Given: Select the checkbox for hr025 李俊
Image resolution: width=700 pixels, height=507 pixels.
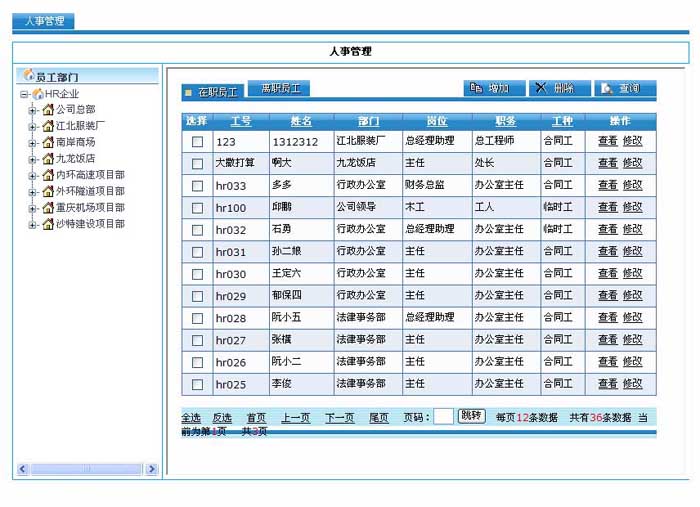Looking at the screenshot, I should (x=197, y=384).
